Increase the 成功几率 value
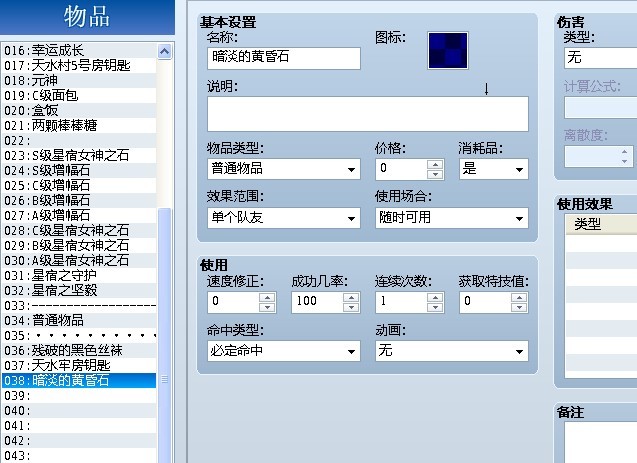This screenshot has width=637, height=463. click(x=351, y=297)
